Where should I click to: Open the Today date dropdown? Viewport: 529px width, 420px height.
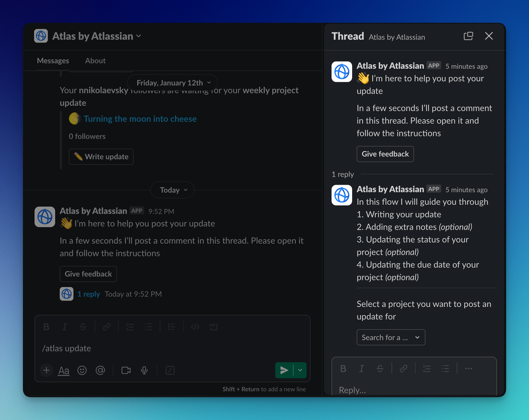pyautogui.click(x=173, y=190)
